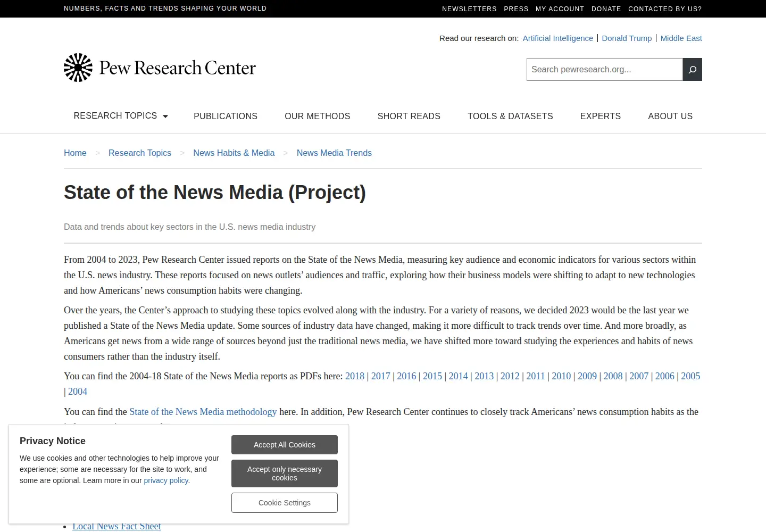
Task: Open the Donald Trump research link
Action: (x=627, y=38)
